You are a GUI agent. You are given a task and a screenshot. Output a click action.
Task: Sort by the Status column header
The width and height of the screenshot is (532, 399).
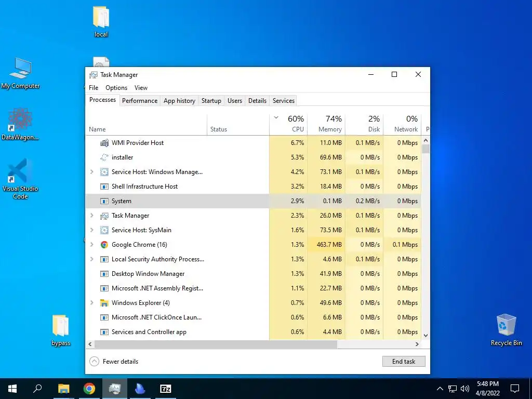238,124
